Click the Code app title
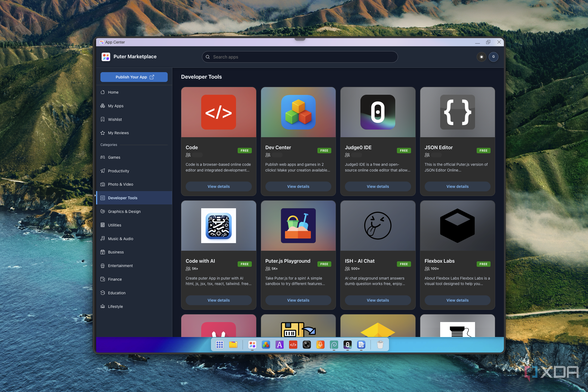Screen dimensions: 588x392 [192, 148]
